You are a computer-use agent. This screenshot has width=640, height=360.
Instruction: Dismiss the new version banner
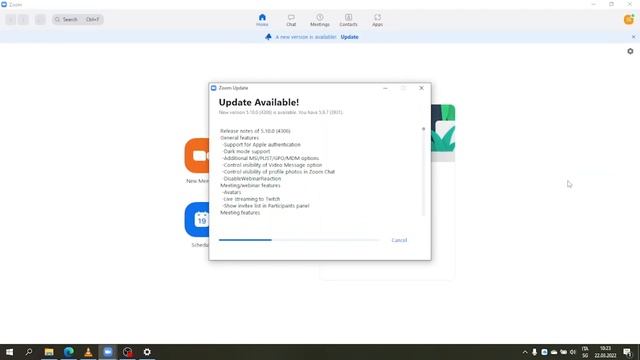(x=633, y=37)
